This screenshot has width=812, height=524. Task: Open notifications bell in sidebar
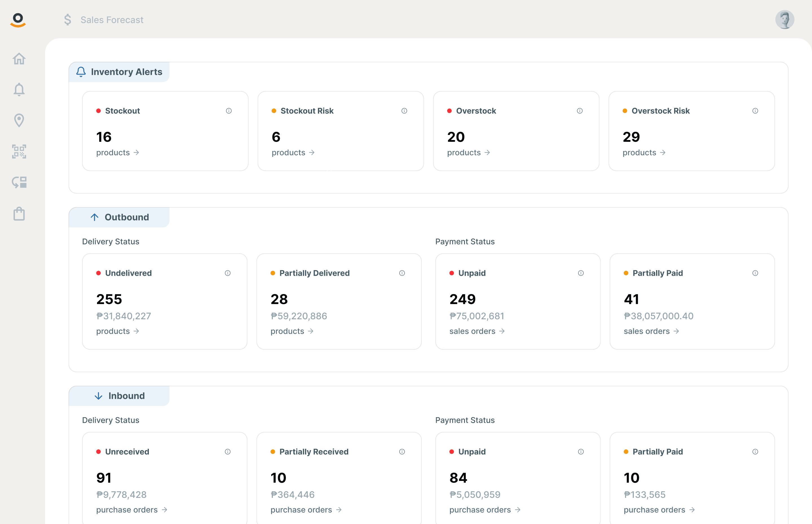[x=19, y=90]
